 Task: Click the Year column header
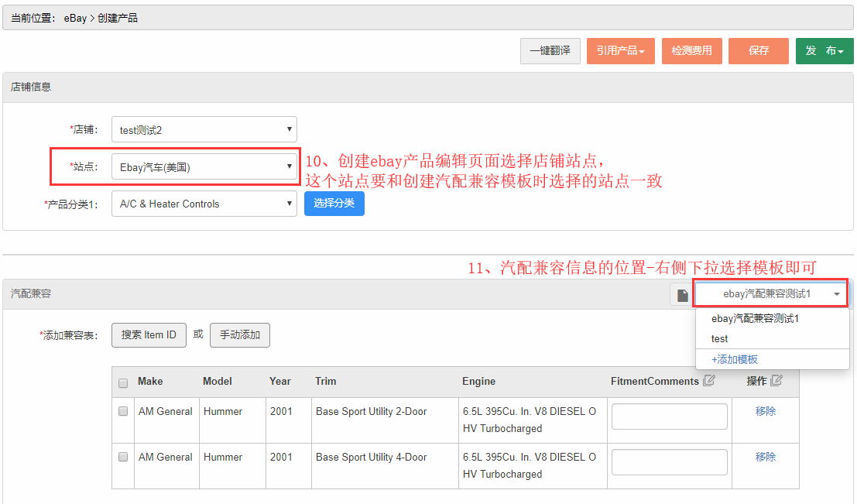(x=279, y=381)
